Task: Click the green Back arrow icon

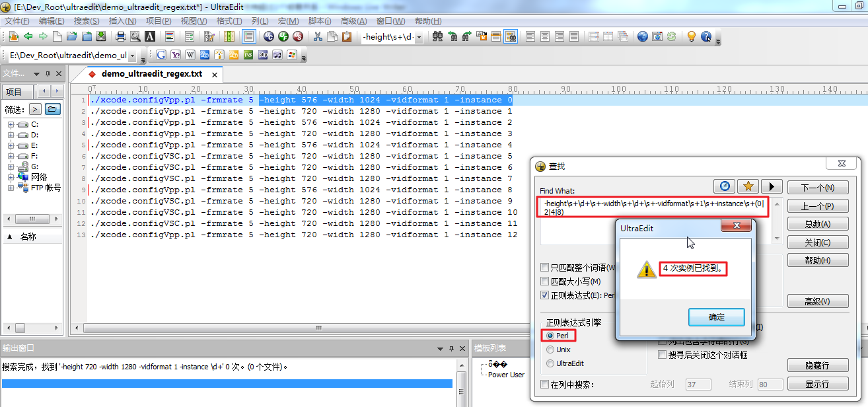Action: point(28,36)
